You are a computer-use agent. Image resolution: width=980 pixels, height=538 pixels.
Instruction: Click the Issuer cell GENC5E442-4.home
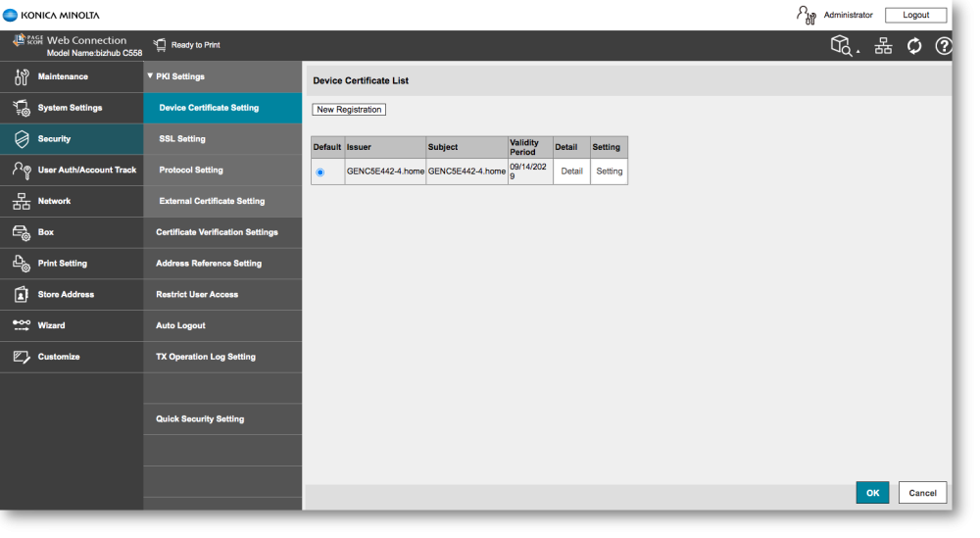(x=385, y=171)
